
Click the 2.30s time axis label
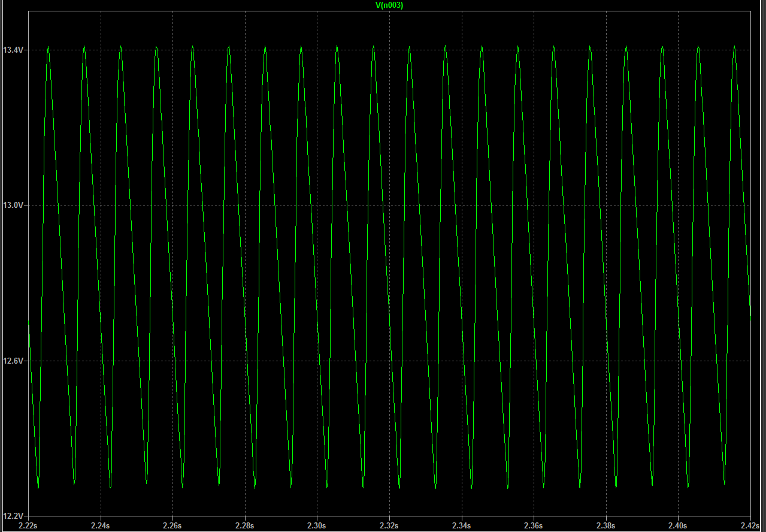317,525
